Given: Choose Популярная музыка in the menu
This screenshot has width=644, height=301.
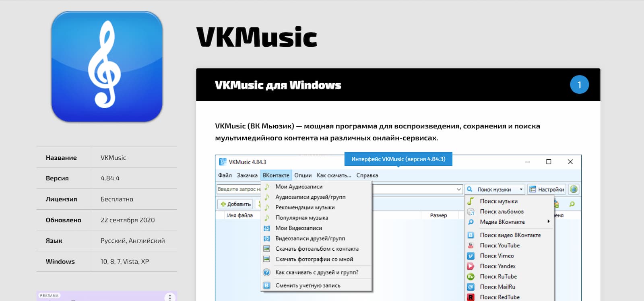Looking at the screenshot, I should (302, 218).
